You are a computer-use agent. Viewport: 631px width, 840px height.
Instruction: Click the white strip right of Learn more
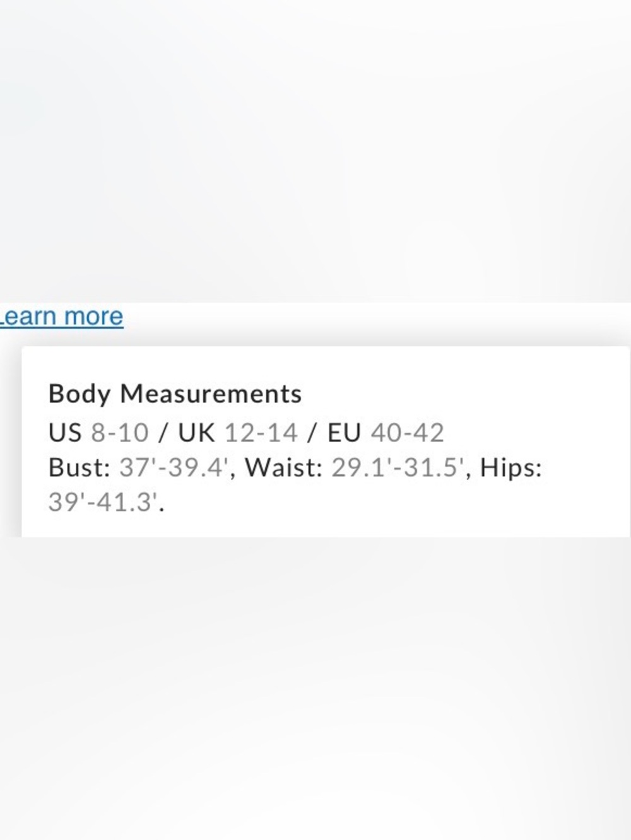coord(379,322)
